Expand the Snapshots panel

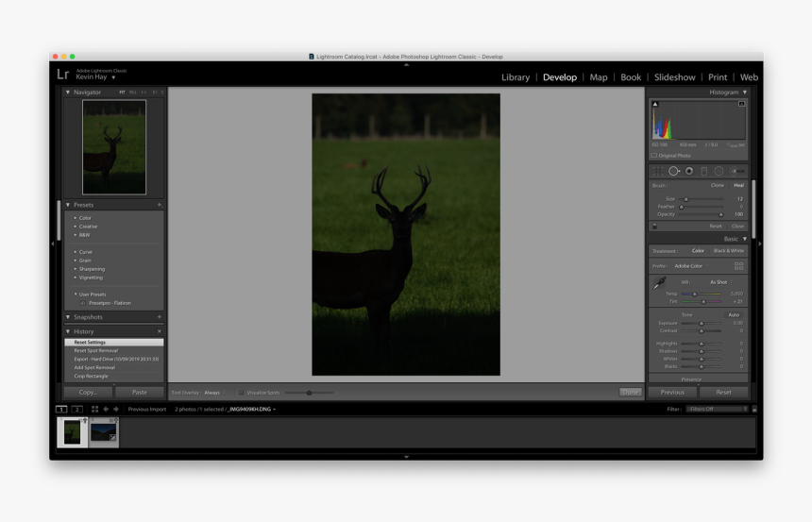point(68,317)
